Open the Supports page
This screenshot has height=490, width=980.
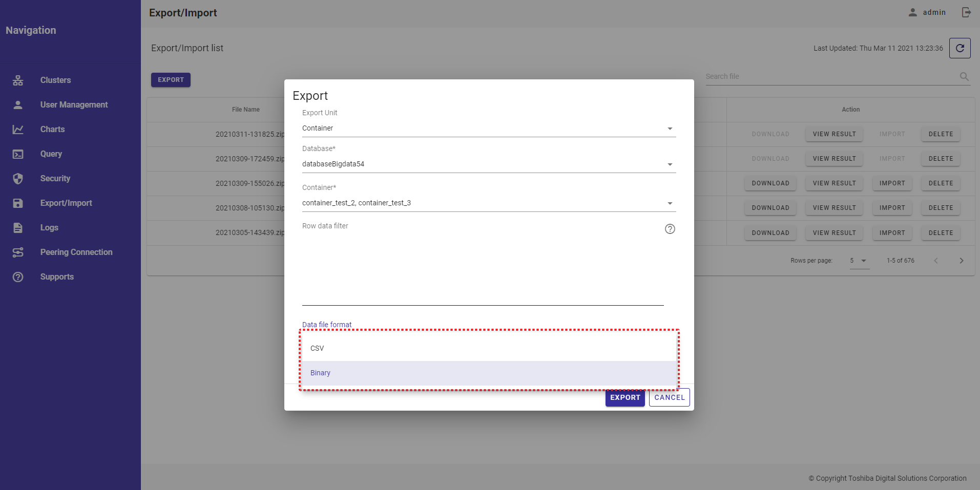click(57, 276)
